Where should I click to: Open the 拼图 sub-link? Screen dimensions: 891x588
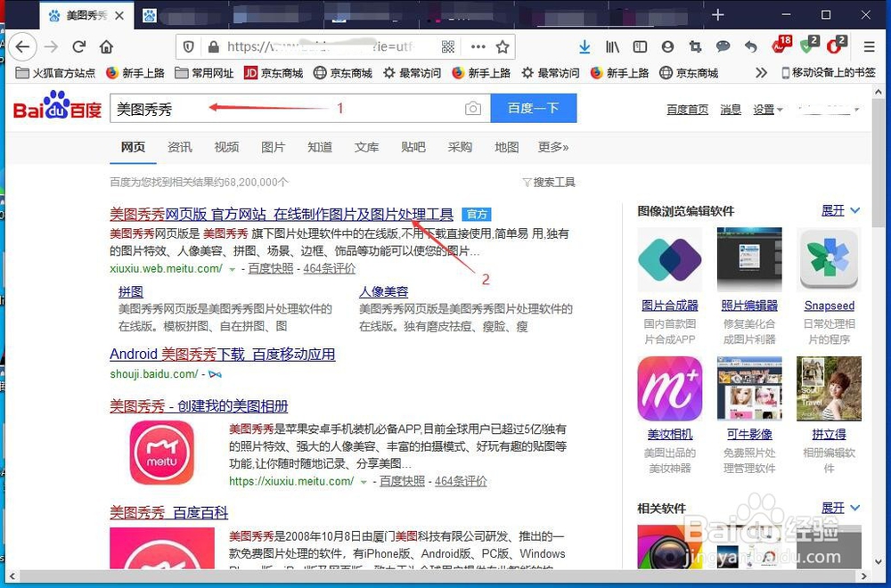(x=131, y=291)
